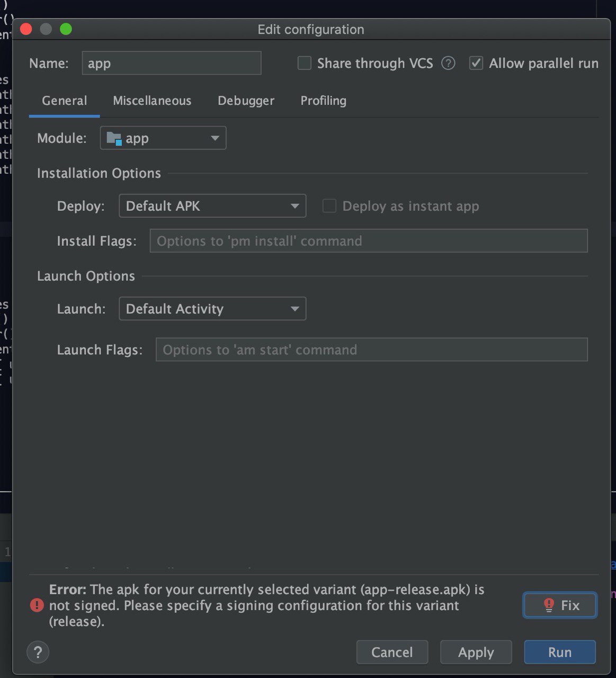Image resolution: width=616 pixels, height=678 pixels.
Task: Switch to the General tab
Action: pyautogui.click(x=64, y=101)
